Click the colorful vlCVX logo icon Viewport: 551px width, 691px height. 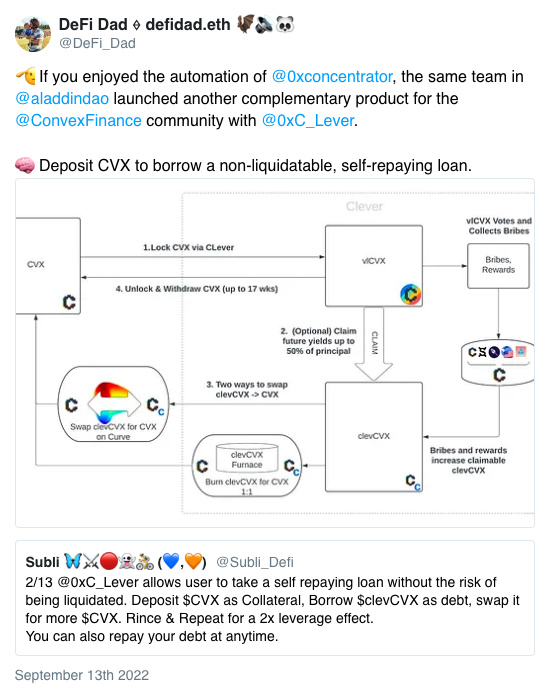click(410, 295)
